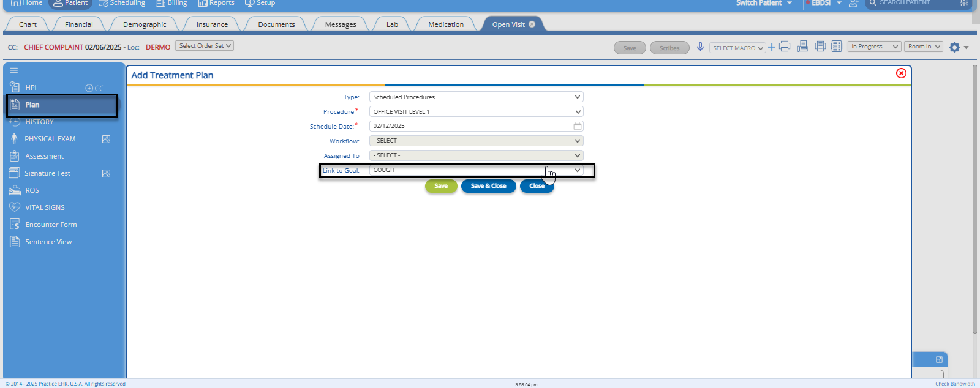Open the calendar picker for Schedule Date
980x388 pixels.
577,126
